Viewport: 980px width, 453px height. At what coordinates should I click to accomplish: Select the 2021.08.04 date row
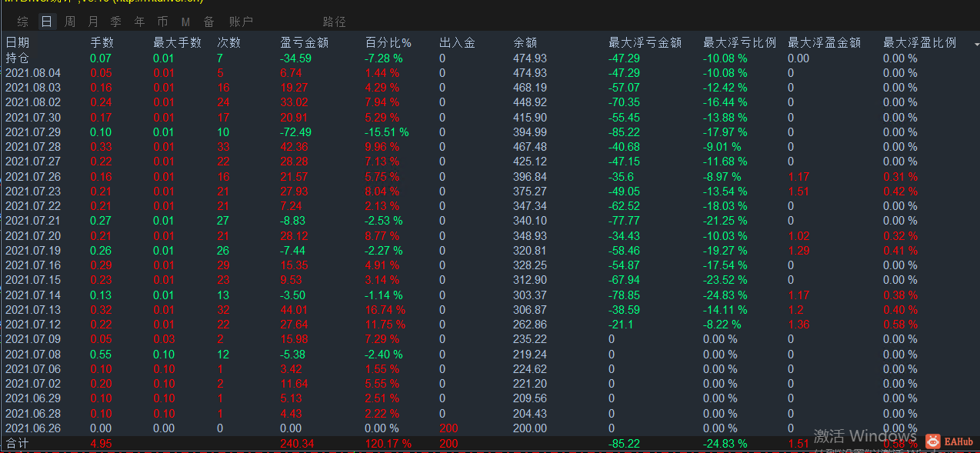490,73
